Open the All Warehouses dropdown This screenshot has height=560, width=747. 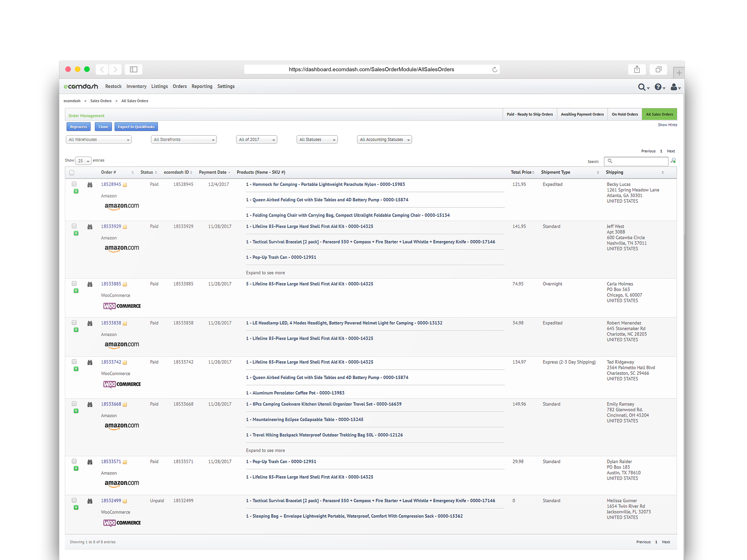[x=99, y=140]
